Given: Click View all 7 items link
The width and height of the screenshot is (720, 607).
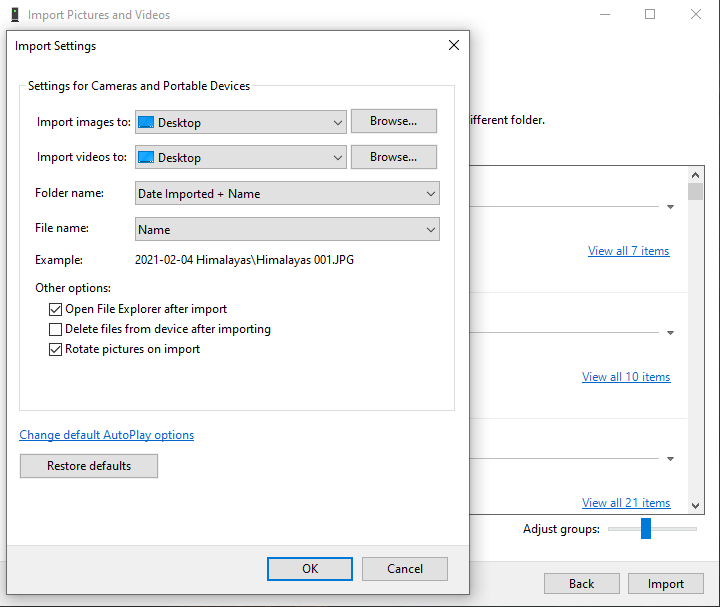Looking at the screenshot, I should (x=628, y=251).
